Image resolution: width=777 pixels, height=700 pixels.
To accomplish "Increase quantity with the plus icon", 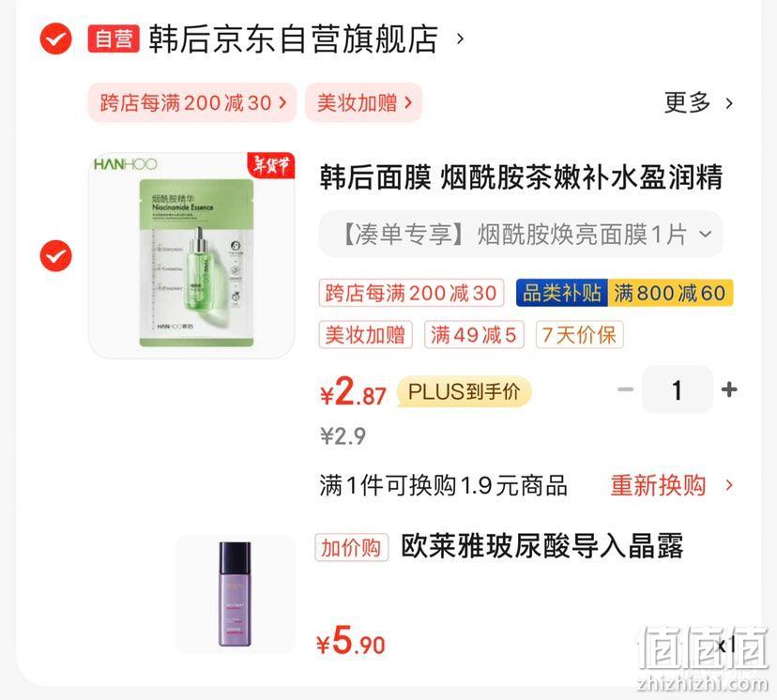I will 729,389.
